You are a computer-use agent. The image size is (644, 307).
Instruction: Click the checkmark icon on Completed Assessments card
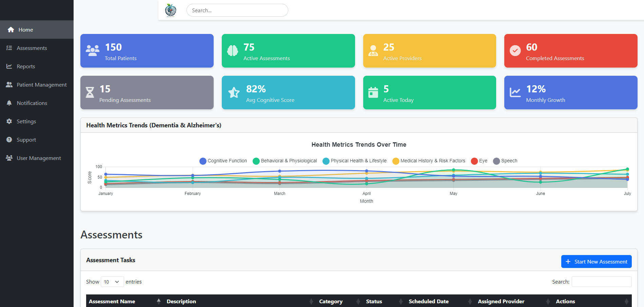[x=515, y=51]
